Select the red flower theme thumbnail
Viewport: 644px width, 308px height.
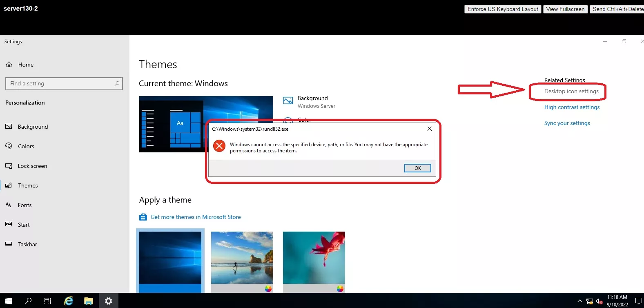[x=314, y=258]
